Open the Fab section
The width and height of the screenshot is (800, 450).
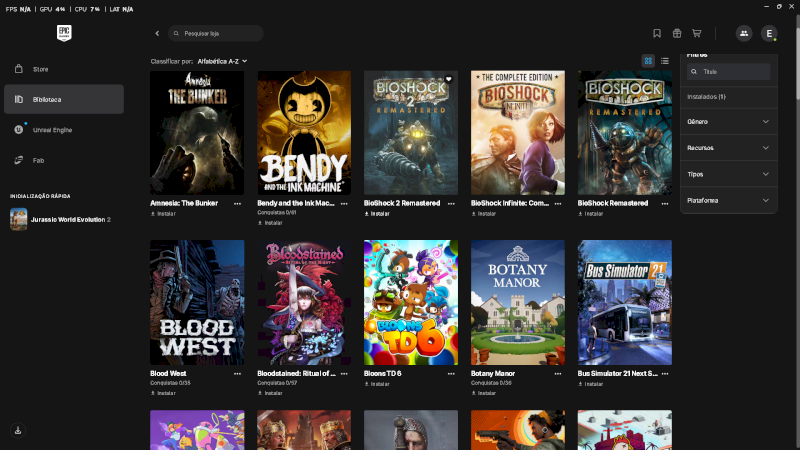[x=64, y=160]
